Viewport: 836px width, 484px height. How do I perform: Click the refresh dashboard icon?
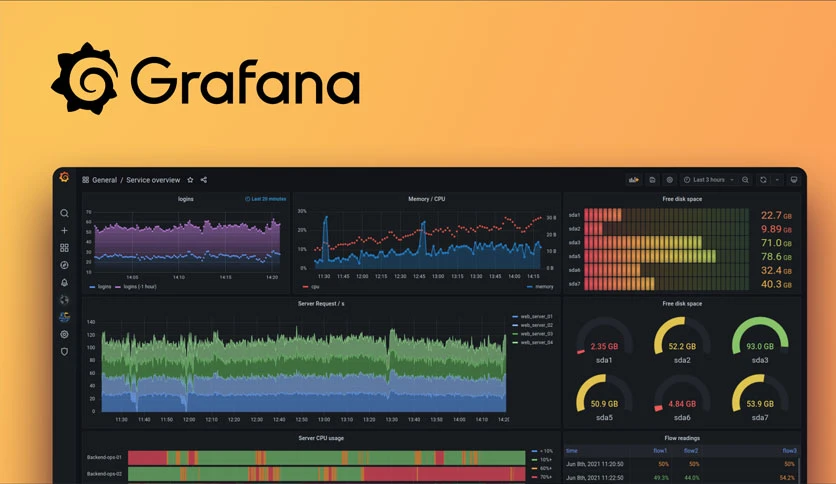point(763,180)
